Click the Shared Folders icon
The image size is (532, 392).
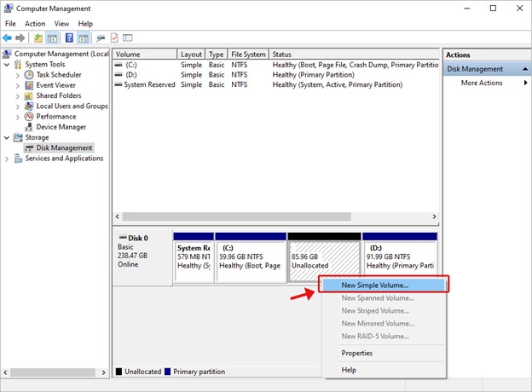(x=28, y=96)
